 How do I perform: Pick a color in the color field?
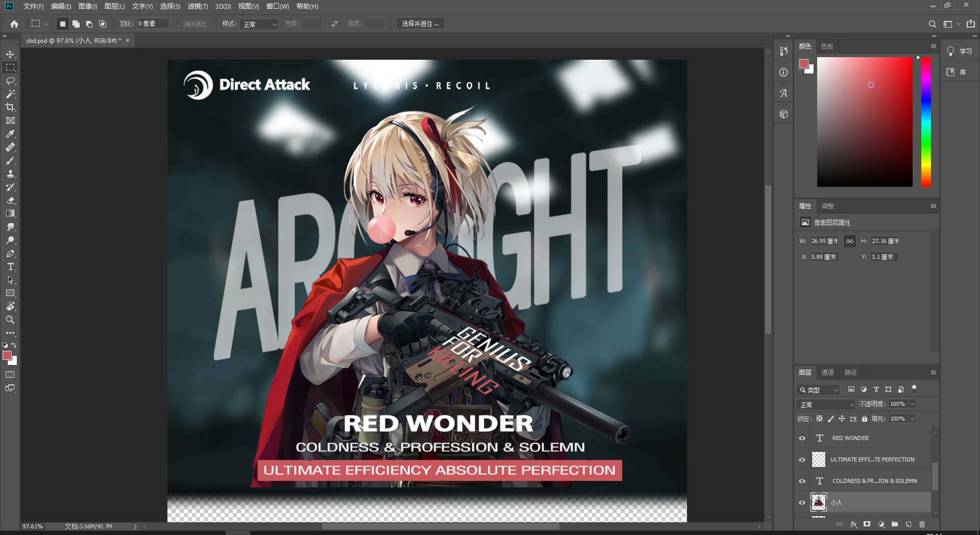pos(865,121)
